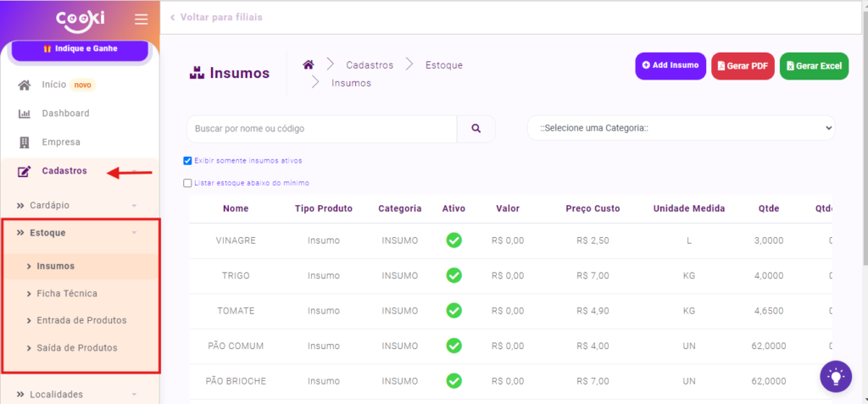Enable Listar estoque abaixo do mínimo
Image resolution: width=868 pixels, height=404 pixels.
coord(188,183)
